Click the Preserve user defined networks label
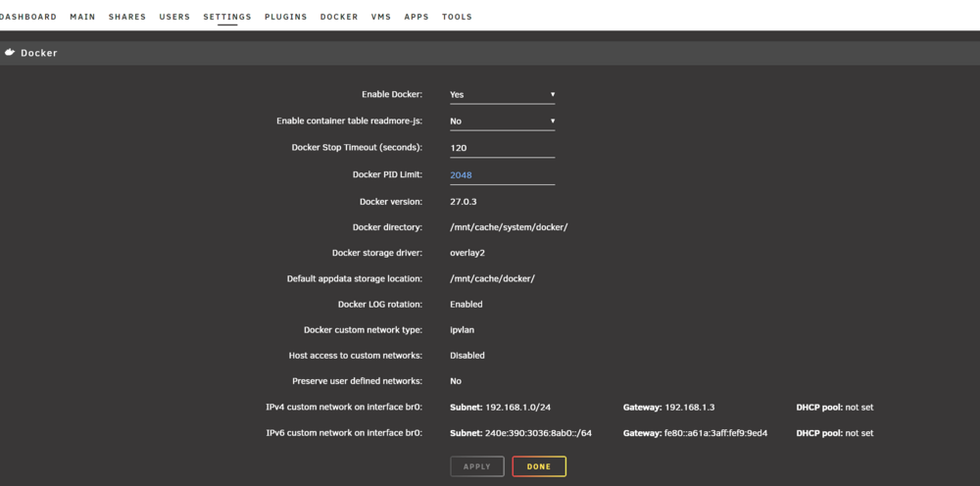The height and width of the screenshot is (486, 980). tap(358, 381)
